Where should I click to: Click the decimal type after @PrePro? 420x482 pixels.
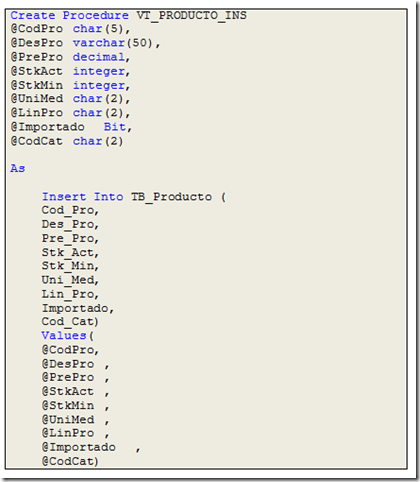tap(101, 57)
